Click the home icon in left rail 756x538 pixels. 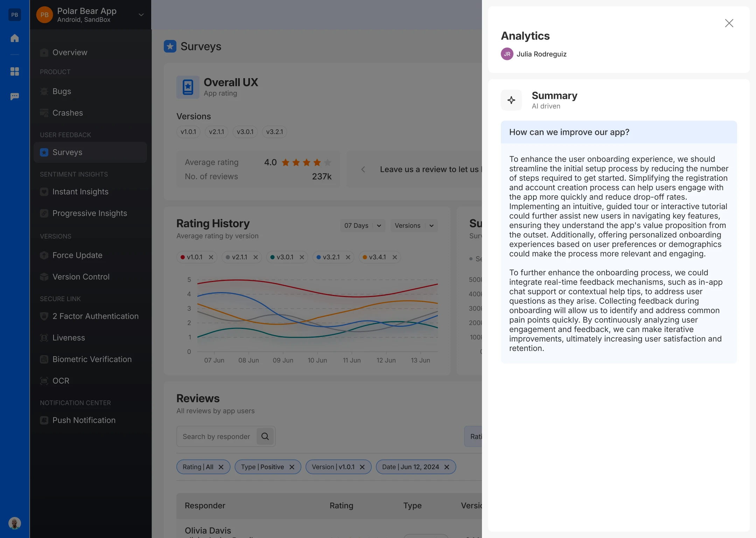(x=15, y=38)
